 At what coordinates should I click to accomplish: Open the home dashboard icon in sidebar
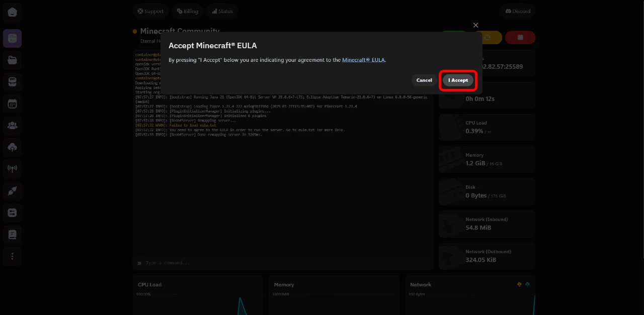(x=12, y=12)
